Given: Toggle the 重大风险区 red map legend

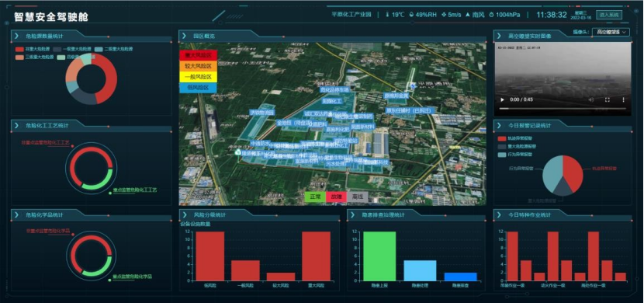Looking at the screenshot, I should (x=198, y=55).
